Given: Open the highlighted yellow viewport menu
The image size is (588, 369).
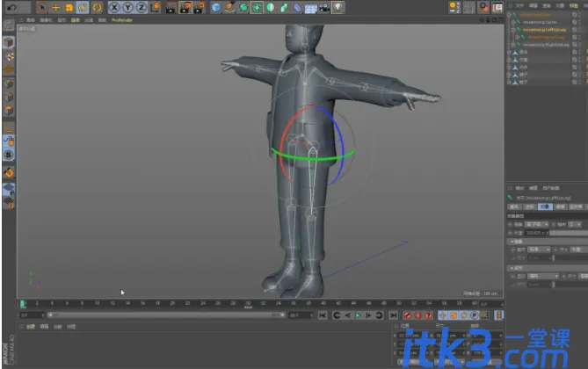Looking at the screenshot, I should [76, 20].
